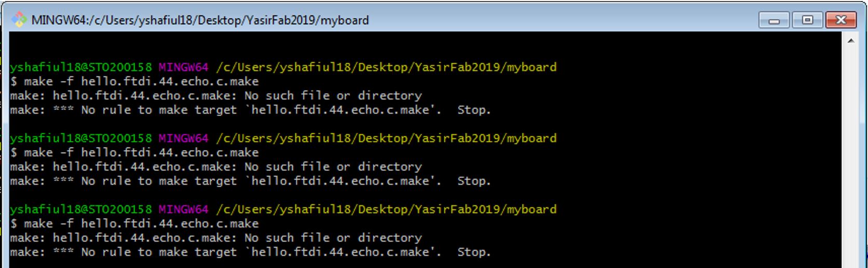Click the second 'Stop.' error line
868x268 pixels.
point(250,181)
